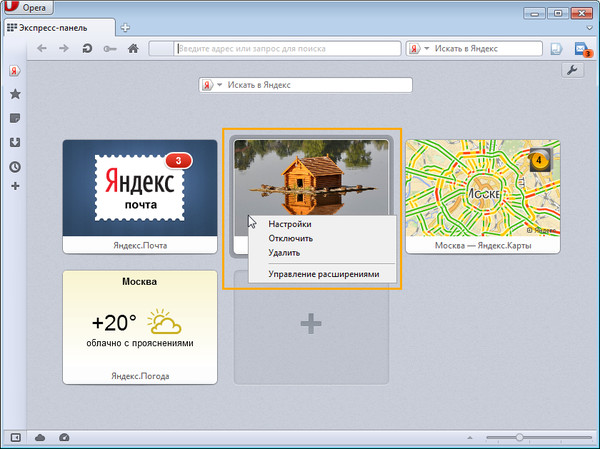Expand the status bar view arrow
Image resolution: width=600 pixels, height=449 pixels.
470,437
